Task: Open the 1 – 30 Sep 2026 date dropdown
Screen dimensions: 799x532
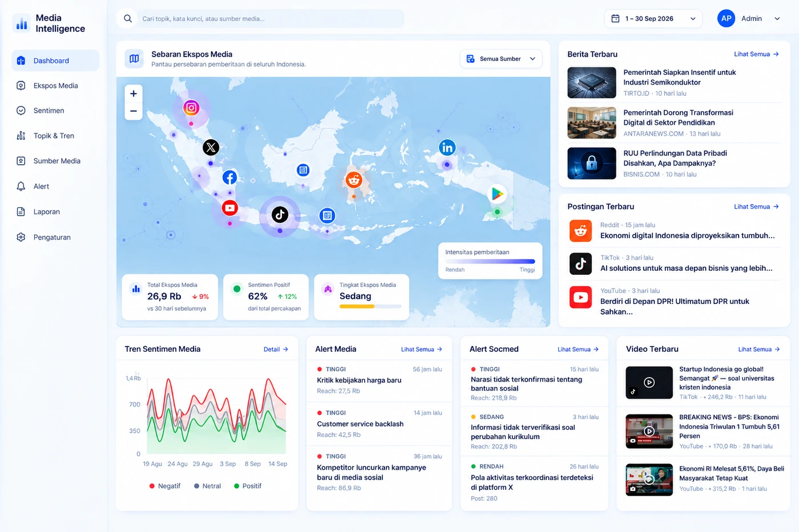Action: pos(653,19)
